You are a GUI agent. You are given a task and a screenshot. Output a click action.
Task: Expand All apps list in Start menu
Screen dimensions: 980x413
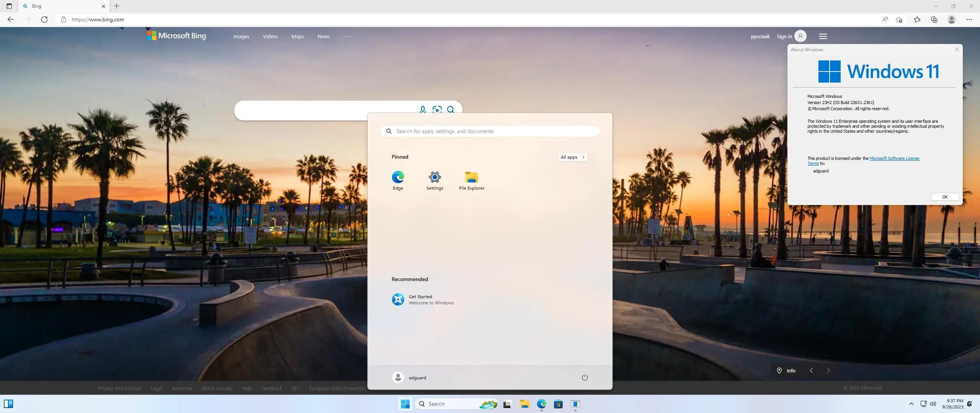pos(572,157)
